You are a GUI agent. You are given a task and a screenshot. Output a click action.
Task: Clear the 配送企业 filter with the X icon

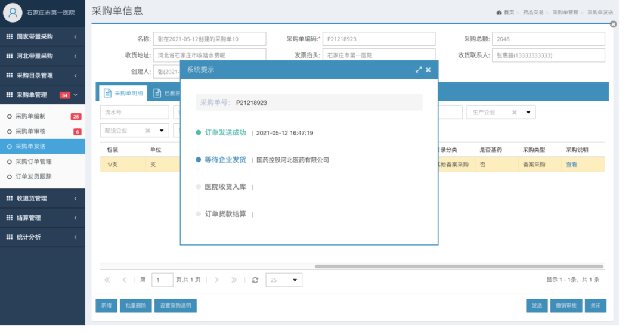tap(148, 131)
